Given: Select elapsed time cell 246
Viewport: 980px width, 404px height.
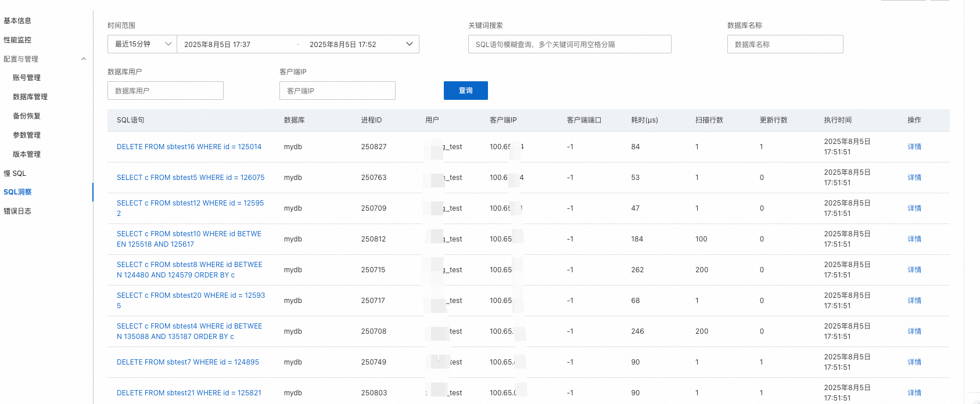Looking at the screenshot, I should tap(638, 331).
